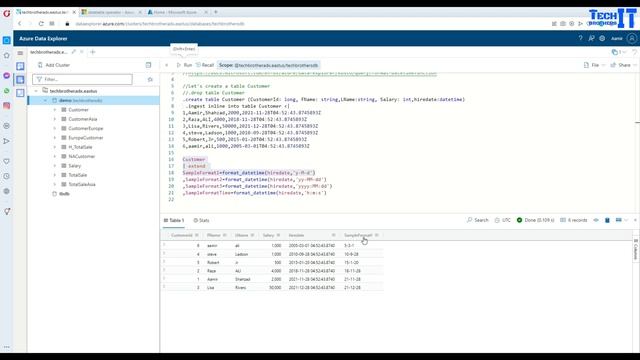Viewport: 640px width, 360px height.
Task: Open the help question mark icon
Action: coord(580,38)
